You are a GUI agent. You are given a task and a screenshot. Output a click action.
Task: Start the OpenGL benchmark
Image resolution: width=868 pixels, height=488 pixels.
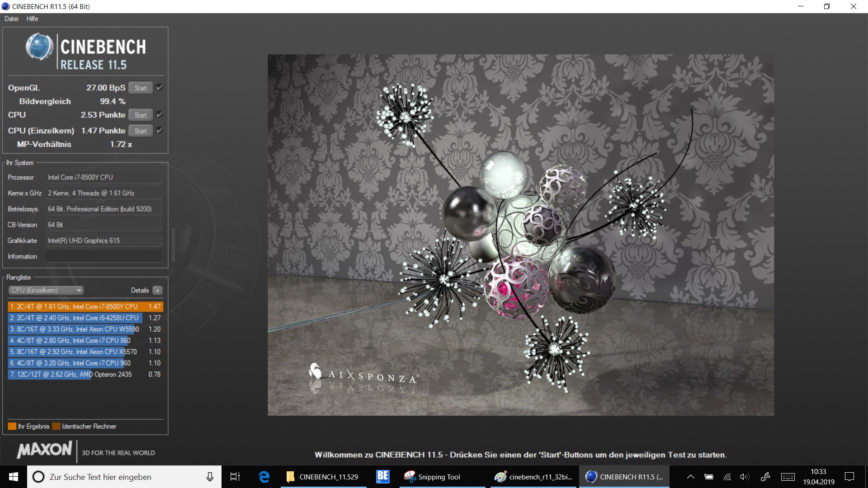(x=140, y=88)
